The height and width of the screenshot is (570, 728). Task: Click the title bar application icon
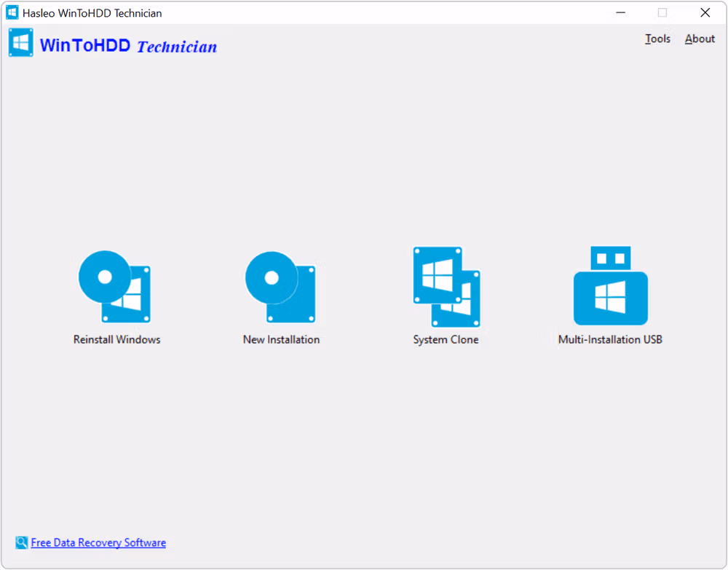click(12, 12)
